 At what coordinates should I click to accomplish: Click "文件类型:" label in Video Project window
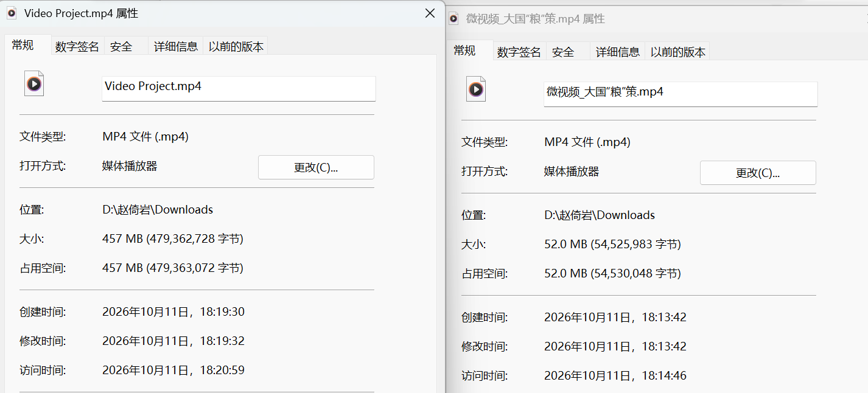click(43, 137)
